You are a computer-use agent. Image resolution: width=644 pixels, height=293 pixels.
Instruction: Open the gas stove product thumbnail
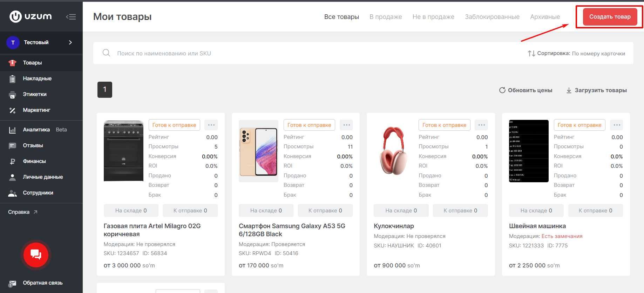point(123,151)
